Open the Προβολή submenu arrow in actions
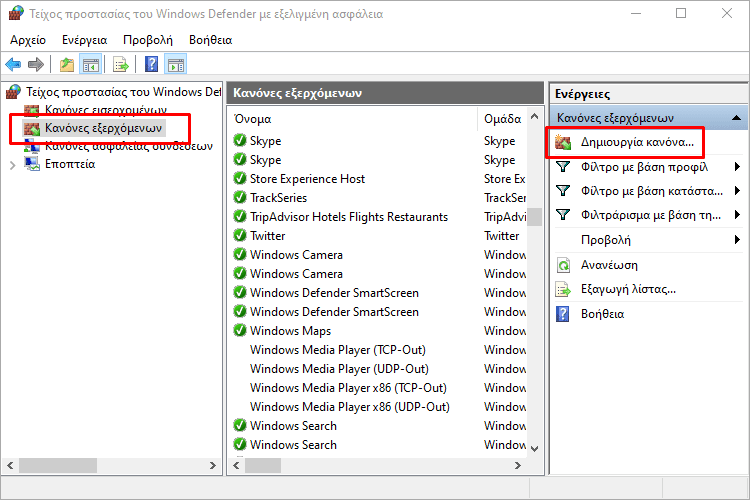 [737, 239]
